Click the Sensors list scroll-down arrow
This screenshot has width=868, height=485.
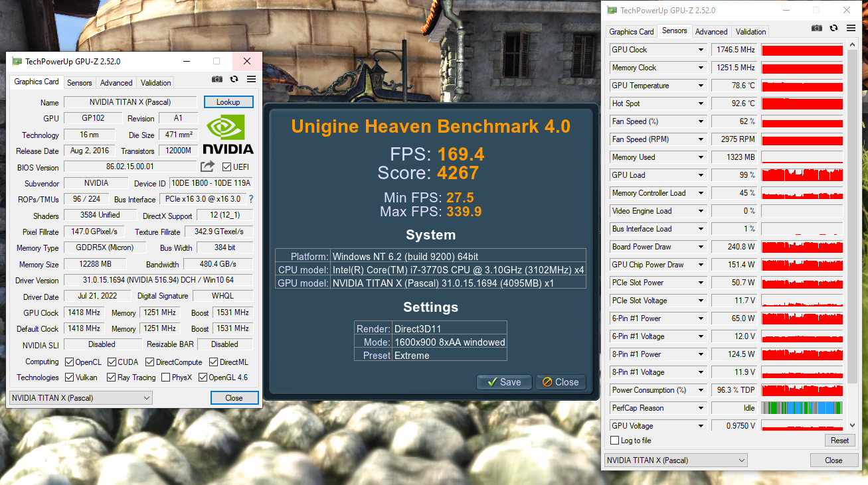[x=853, y=425]
